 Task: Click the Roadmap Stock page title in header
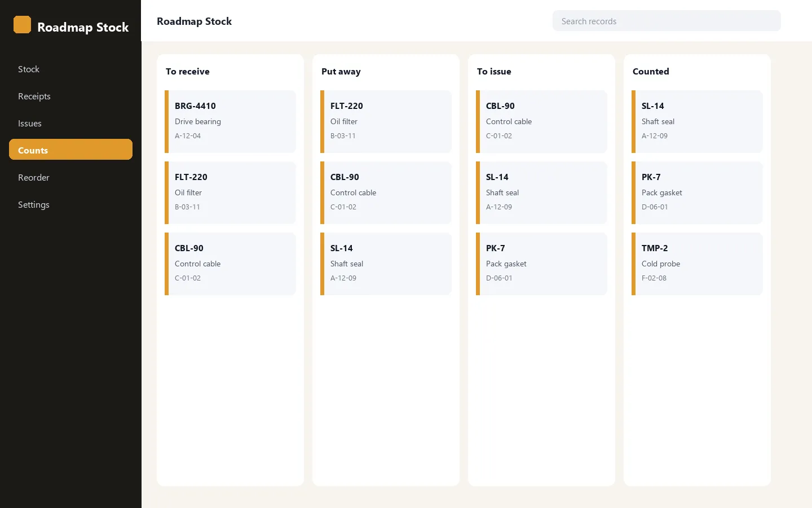[x=194, y=21]
